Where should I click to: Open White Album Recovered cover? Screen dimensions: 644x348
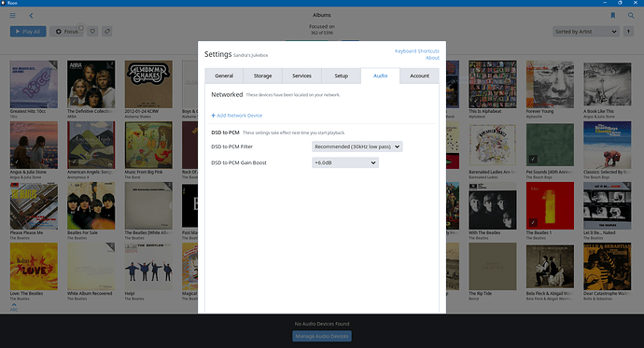pyautogui.click(x=91, y=267)
